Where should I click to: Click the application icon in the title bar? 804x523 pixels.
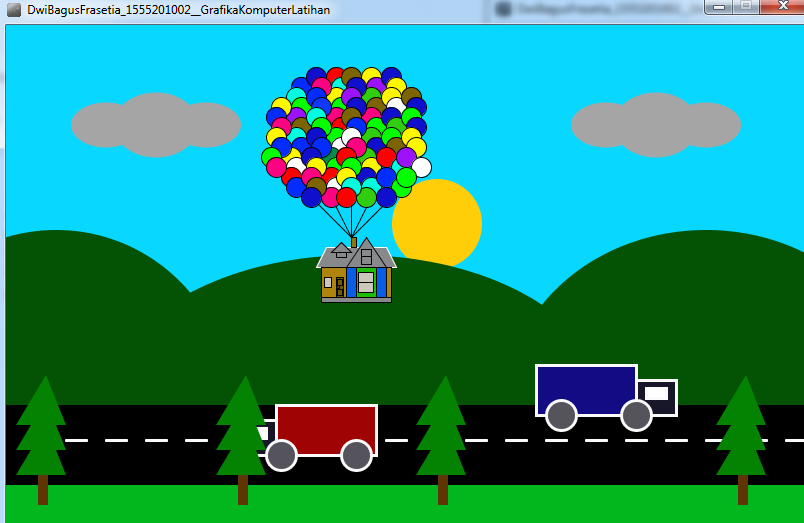tap(14, 10)
